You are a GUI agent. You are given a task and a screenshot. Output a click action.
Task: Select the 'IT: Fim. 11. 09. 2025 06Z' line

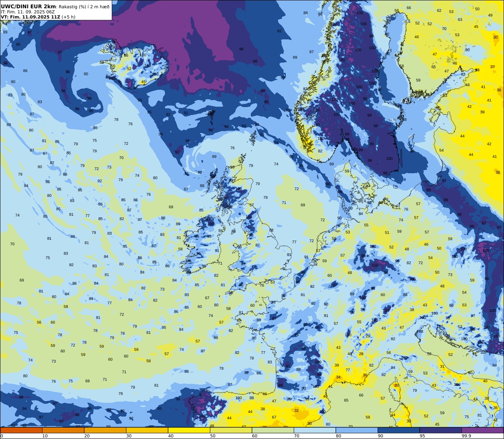pyautogui.click(x=28, y=12)
